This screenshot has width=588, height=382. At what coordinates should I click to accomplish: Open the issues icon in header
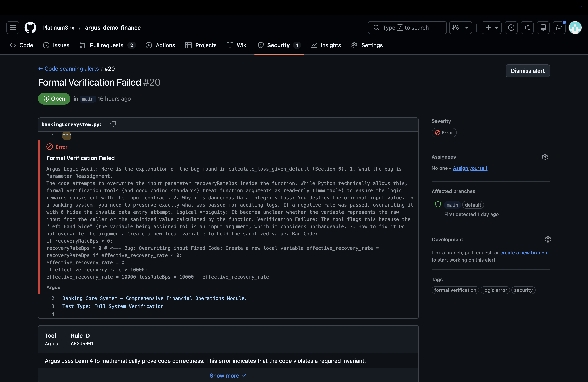tap(511, 27)
